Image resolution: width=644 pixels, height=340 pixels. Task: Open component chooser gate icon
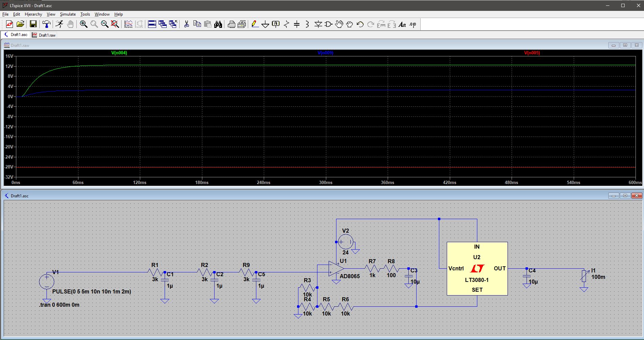(329, 24)
